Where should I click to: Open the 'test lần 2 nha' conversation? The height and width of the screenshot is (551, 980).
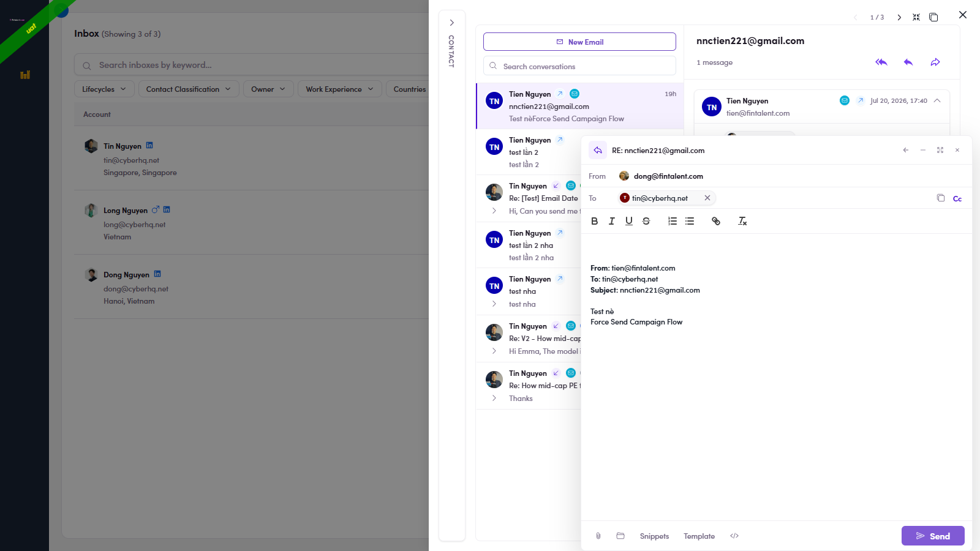tap(529, 246)
